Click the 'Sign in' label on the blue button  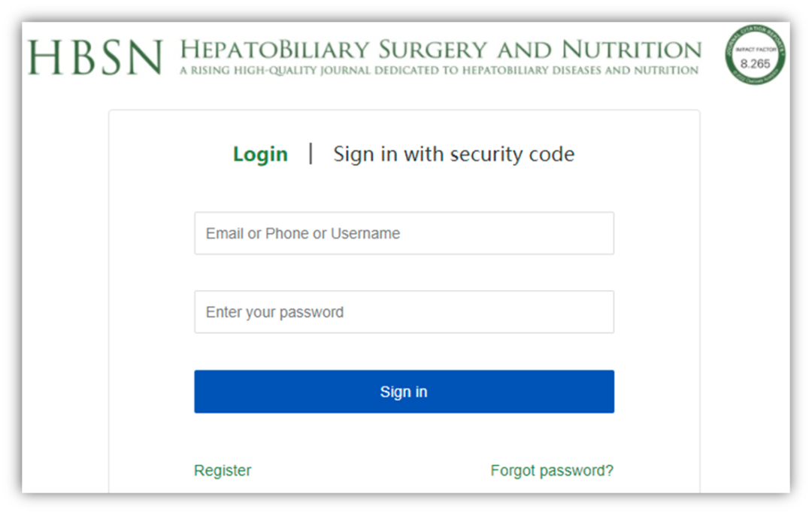point(404,392)
